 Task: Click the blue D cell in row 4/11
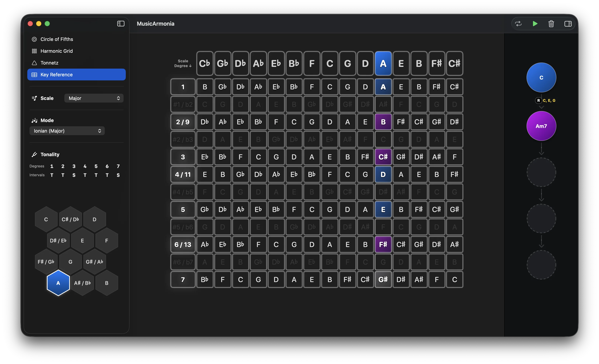(383, 174)
